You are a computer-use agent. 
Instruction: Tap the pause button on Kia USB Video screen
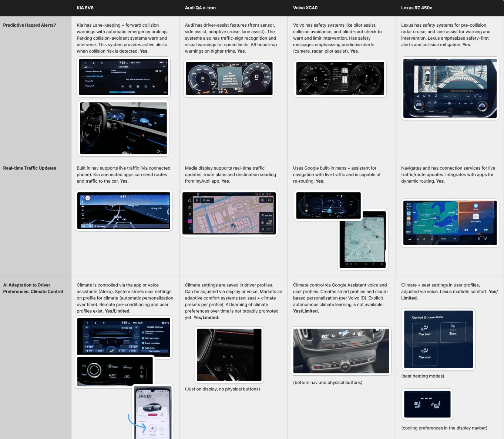pos(138,86)
